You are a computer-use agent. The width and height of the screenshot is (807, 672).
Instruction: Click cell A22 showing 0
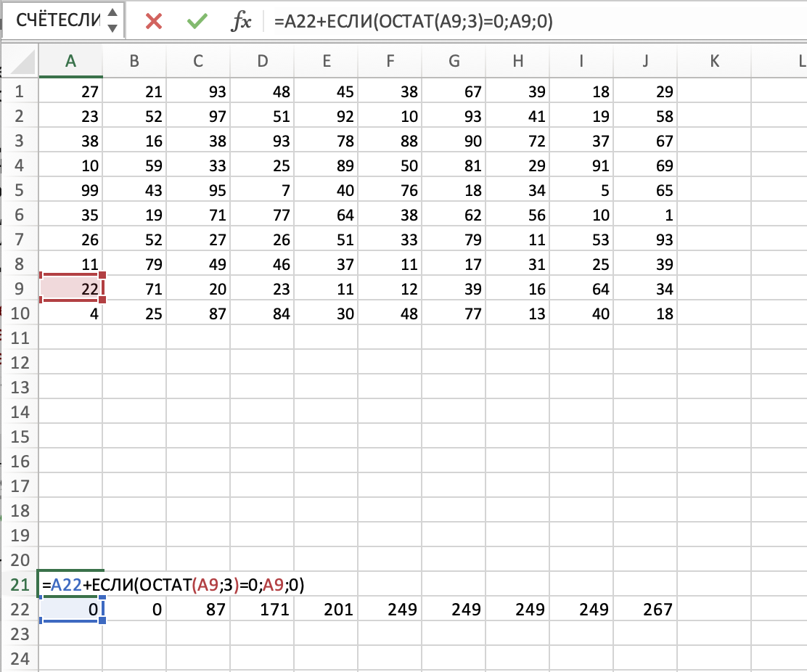(x=70, y=610)
